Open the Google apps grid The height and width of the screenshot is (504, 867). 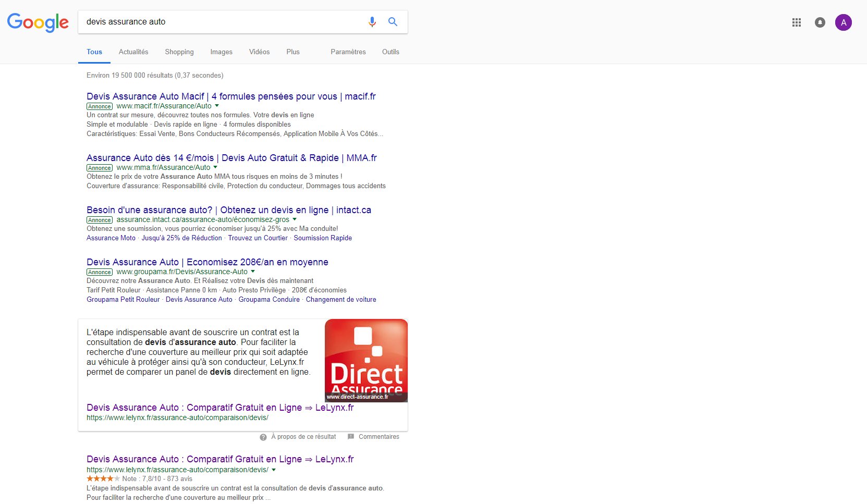(797, 22)
